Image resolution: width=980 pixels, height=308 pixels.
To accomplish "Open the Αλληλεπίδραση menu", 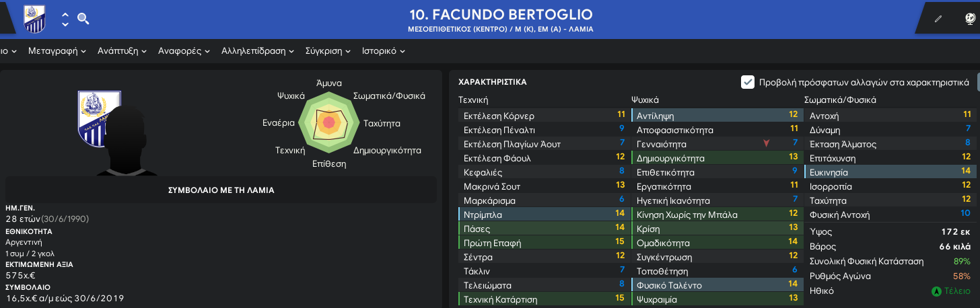I will tap(258, 51).
